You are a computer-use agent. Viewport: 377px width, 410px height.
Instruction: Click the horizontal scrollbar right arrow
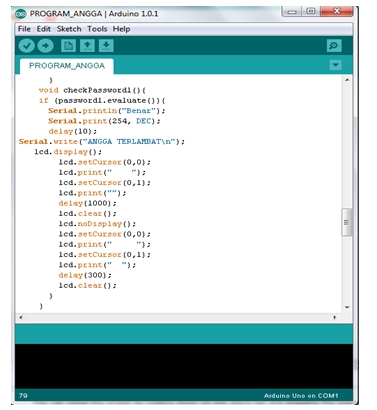tap(335, 317)
